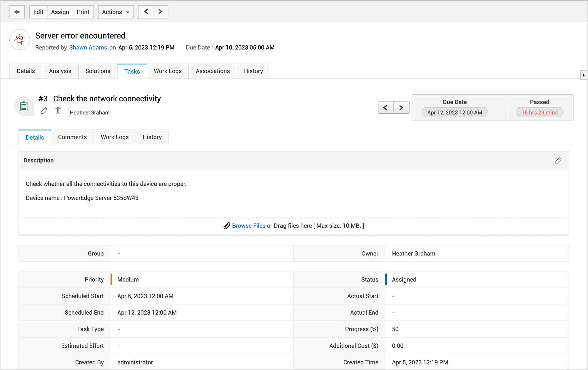This screenshot has width=588, height=370.
Task: Click the 16 hrs 29 mins passed badge
Action: pos(539,112)
